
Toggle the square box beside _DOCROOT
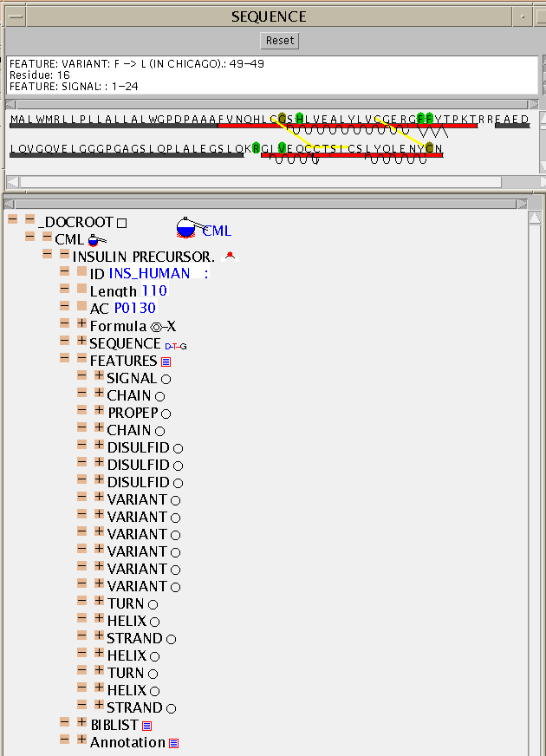(122, 223)
